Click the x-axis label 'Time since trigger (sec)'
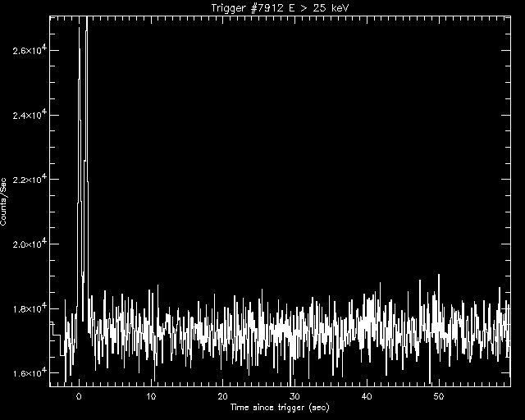Image resolution: width=525 pixels, height=420 pixels. [x=280, y=408]
